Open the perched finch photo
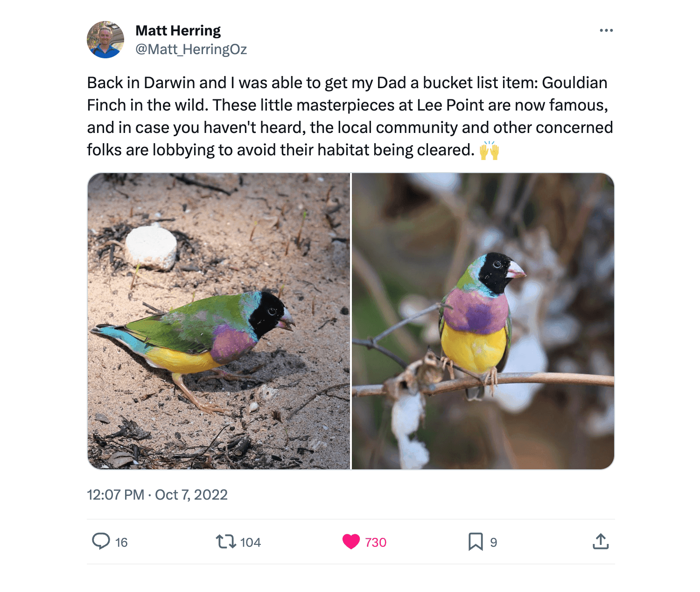This screenshot has height=592, width=700. [483, 321]
